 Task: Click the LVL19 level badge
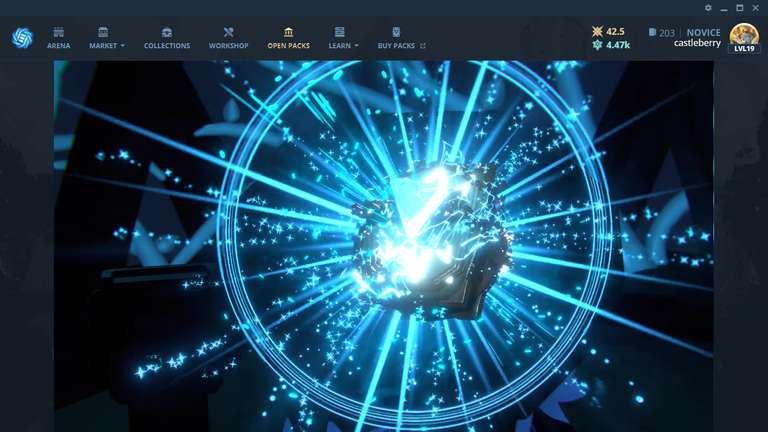(x=744, y=48)
